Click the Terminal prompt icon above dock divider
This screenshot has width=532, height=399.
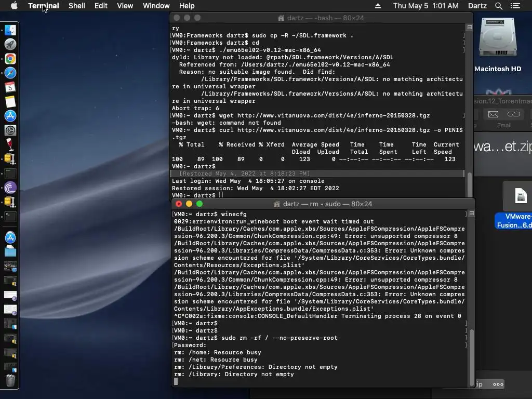pos(10,216)
